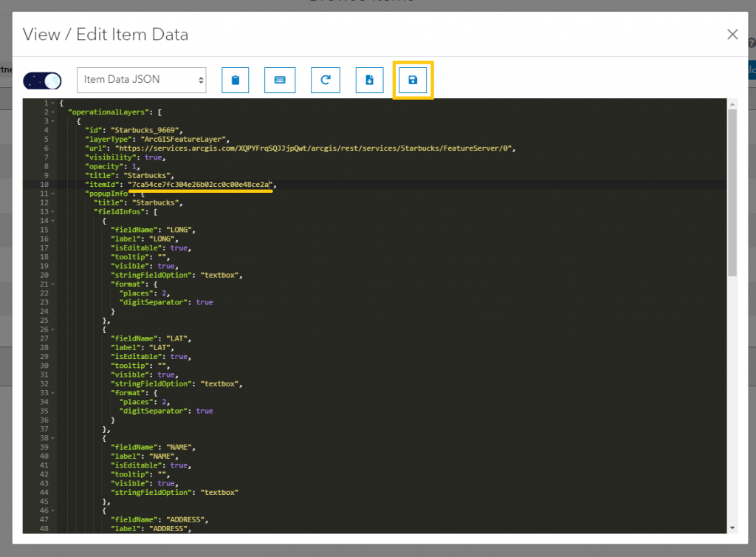The image size is (756, 557).
Task: Collapse the format block on line 21
Action: [52, 284]
